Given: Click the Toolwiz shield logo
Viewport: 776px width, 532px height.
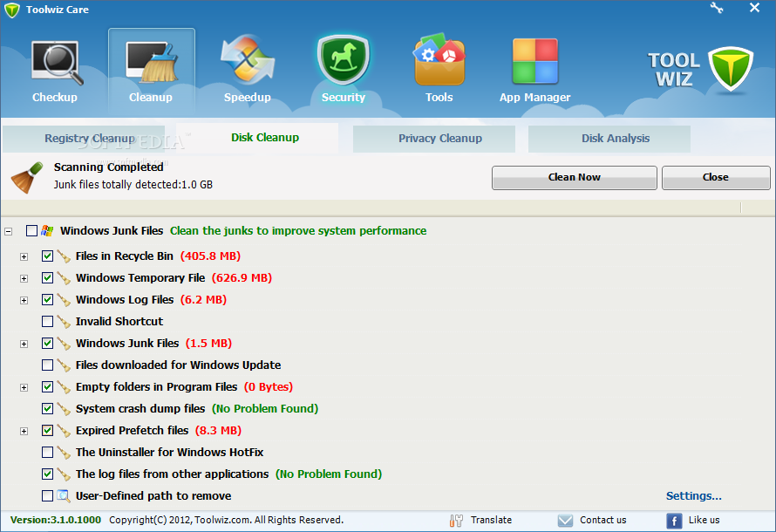Looking at the screenshot, I should (731, 69).
